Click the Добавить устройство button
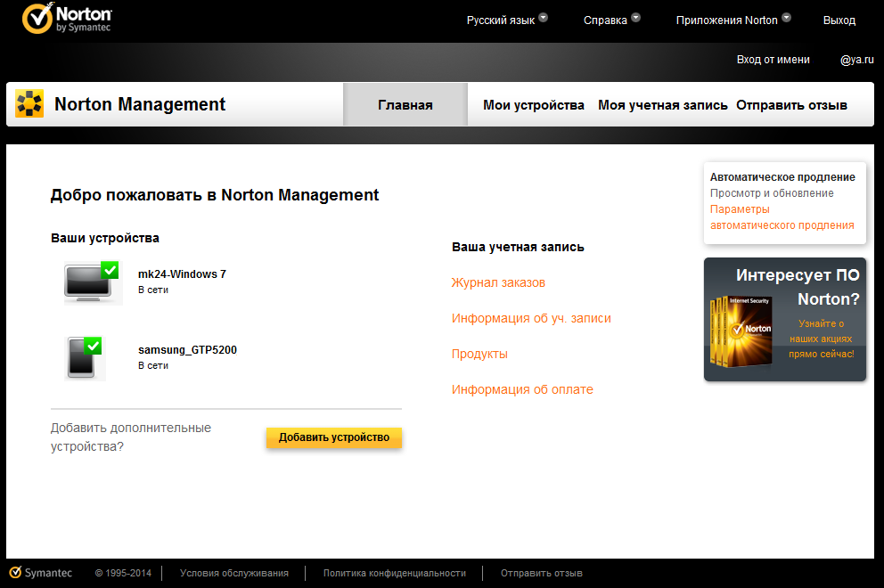Viewport: 884px width, 588px height. (x=334, y=437)
